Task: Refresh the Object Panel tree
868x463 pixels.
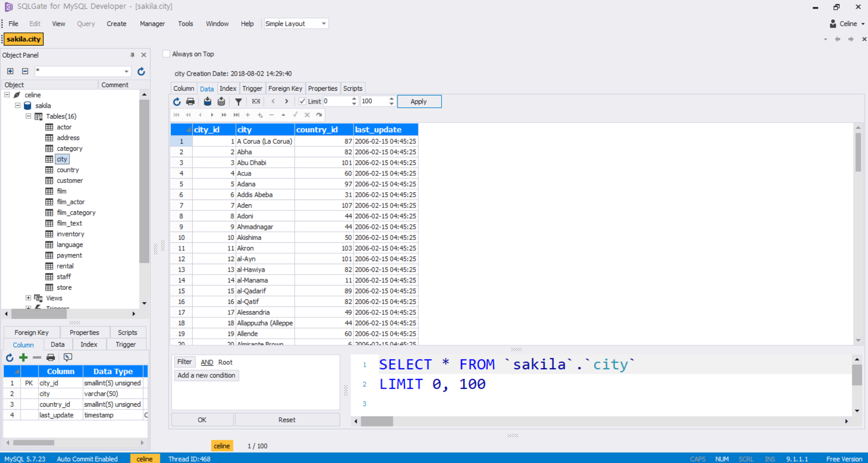Action: (x=141, y=71)
